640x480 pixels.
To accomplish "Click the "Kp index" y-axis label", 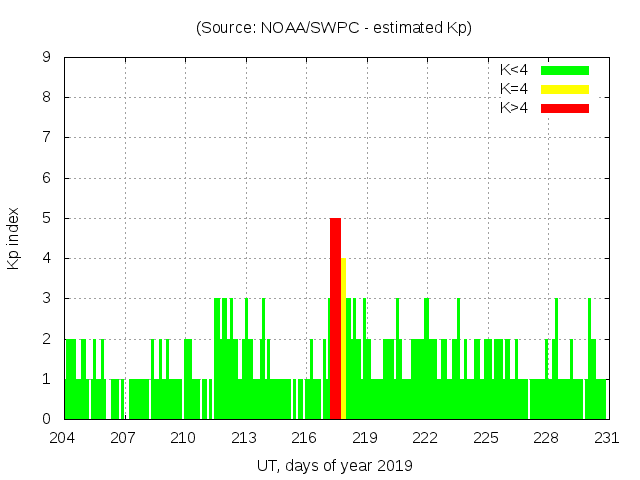I will 14,238.
